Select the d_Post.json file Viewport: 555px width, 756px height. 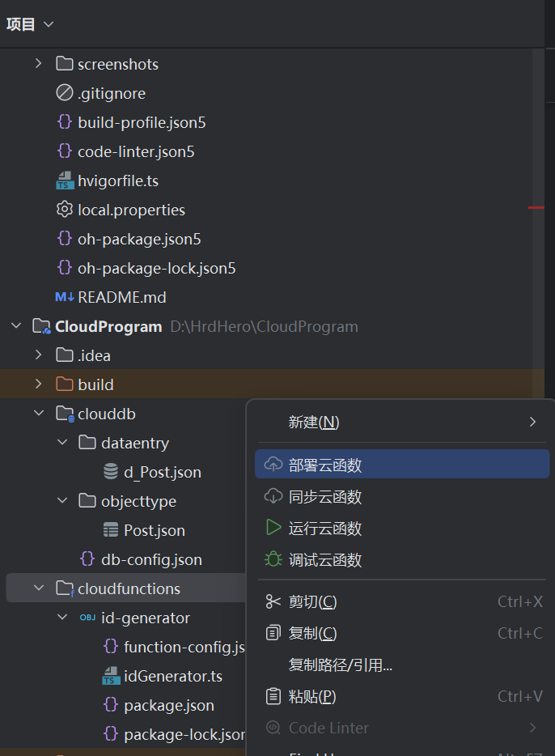(162, 472)
